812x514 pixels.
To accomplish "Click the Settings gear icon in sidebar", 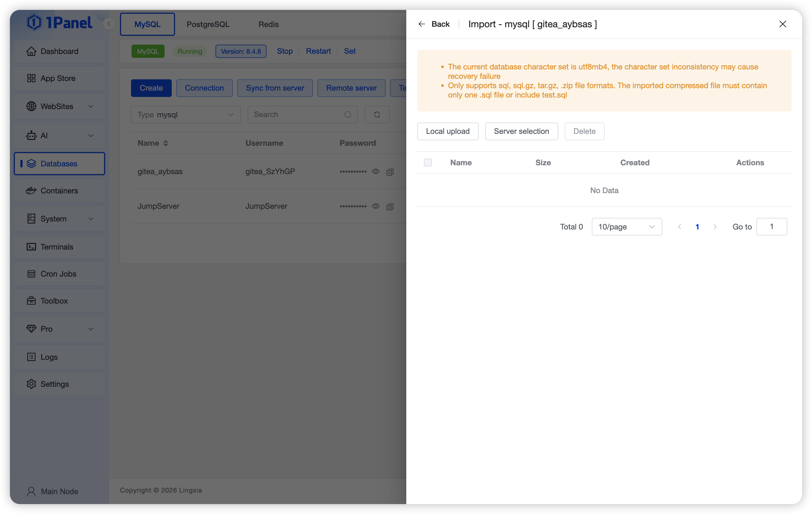I will click(31, 384).
